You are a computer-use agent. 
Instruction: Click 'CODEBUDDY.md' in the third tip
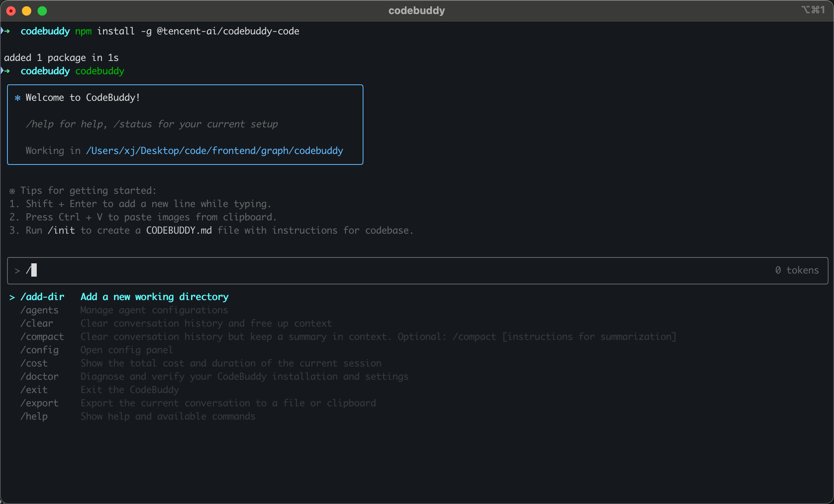tap(179, 231)
